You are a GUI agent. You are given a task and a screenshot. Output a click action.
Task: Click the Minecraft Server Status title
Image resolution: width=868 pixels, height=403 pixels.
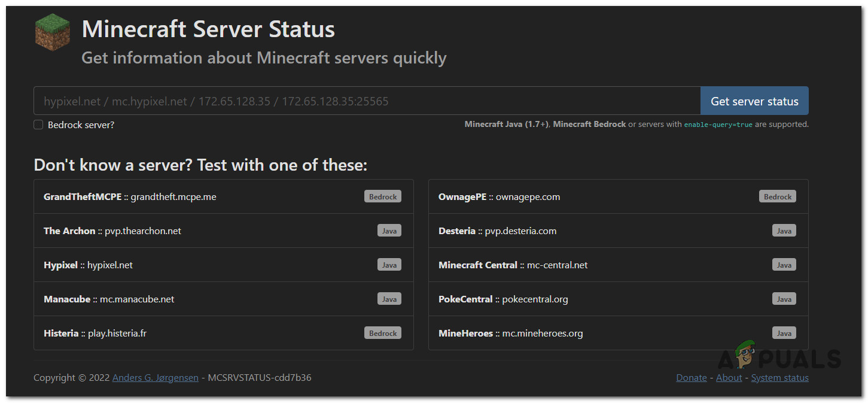tap(208, 29)
